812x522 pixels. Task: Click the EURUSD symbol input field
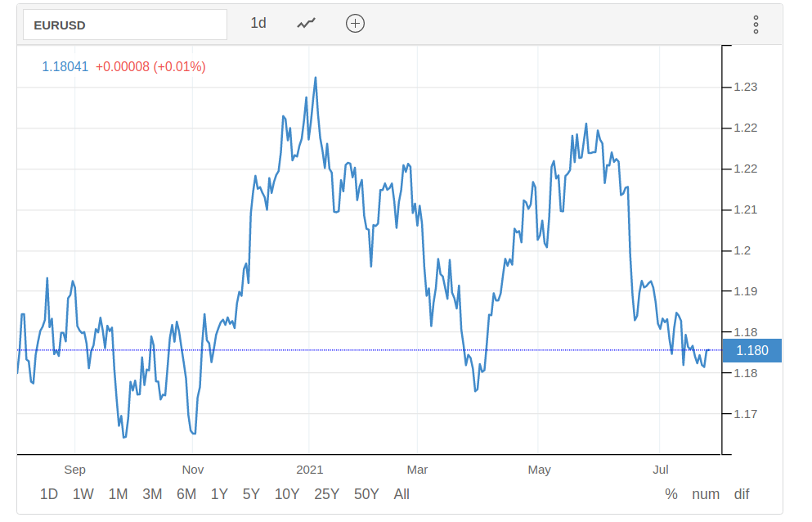[x=125, y=25]
